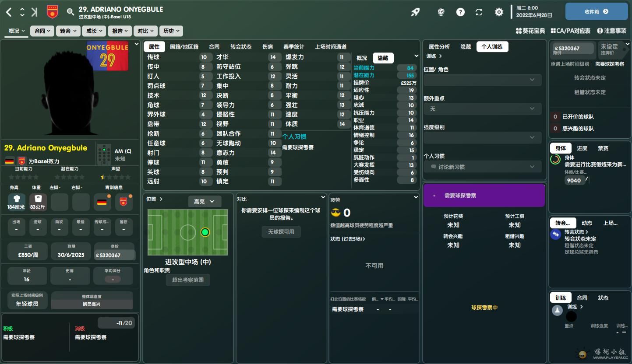The height and width of the screenshot is (364, 632).
Task: Expand the 合同 dropdown menu
Action: click(42, 31)
